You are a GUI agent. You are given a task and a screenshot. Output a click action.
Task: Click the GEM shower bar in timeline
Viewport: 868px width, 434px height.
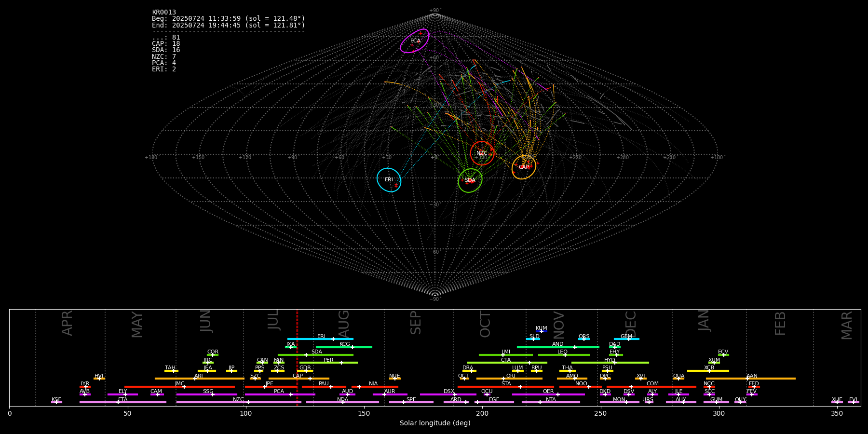tap(626, 339)
